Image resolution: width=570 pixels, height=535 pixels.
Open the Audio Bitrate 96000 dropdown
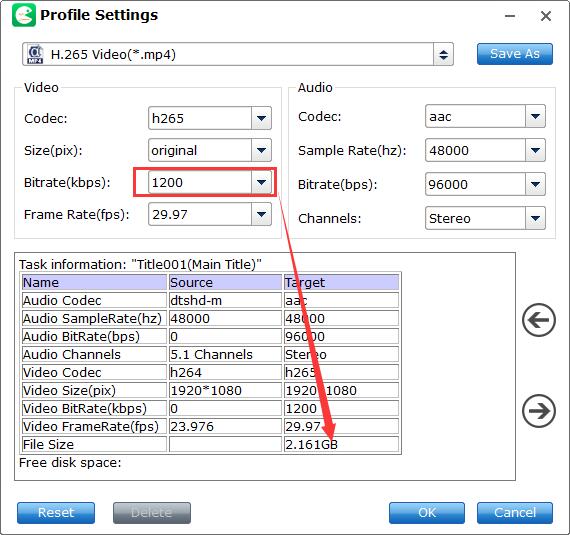[x=535, y=184]
